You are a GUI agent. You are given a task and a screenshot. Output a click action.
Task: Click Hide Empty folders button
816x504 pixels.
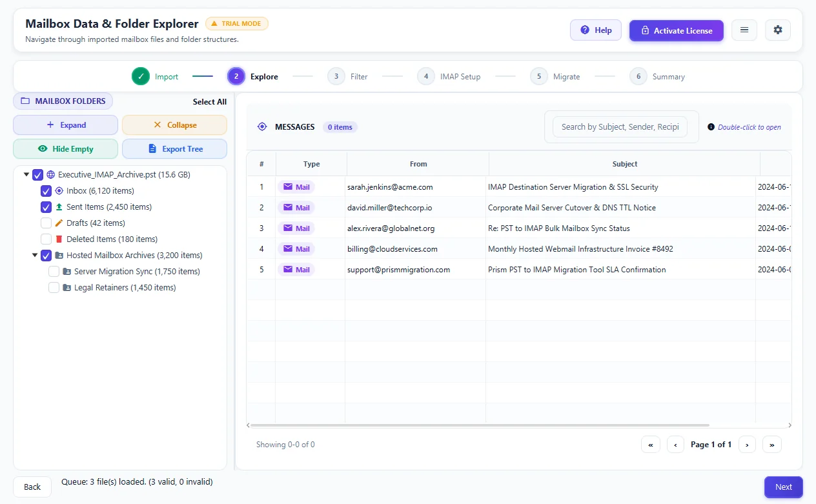pyautogui.click(x=66, y=148)
